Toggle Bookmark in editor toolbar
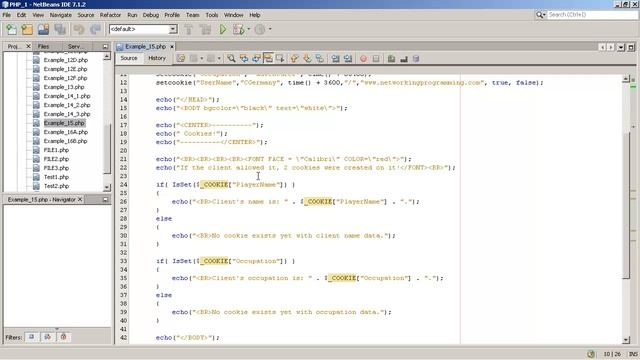The height and width of the screenshot is (360, 640). tap(320, 59)
